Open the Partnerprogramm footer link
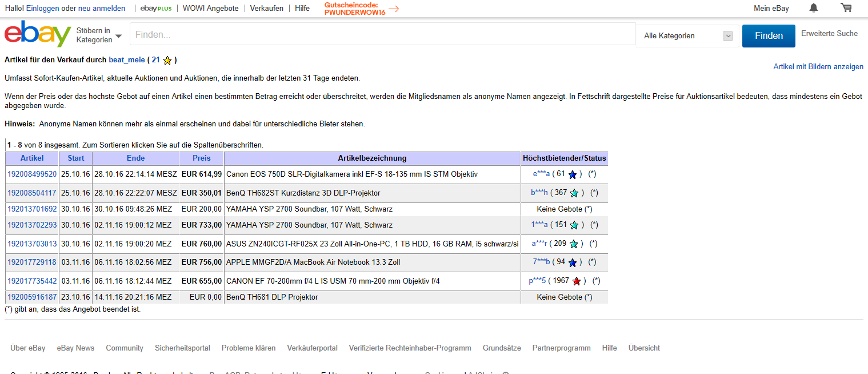868x374 pixels. pyautogui.click(x=562, y=348)
